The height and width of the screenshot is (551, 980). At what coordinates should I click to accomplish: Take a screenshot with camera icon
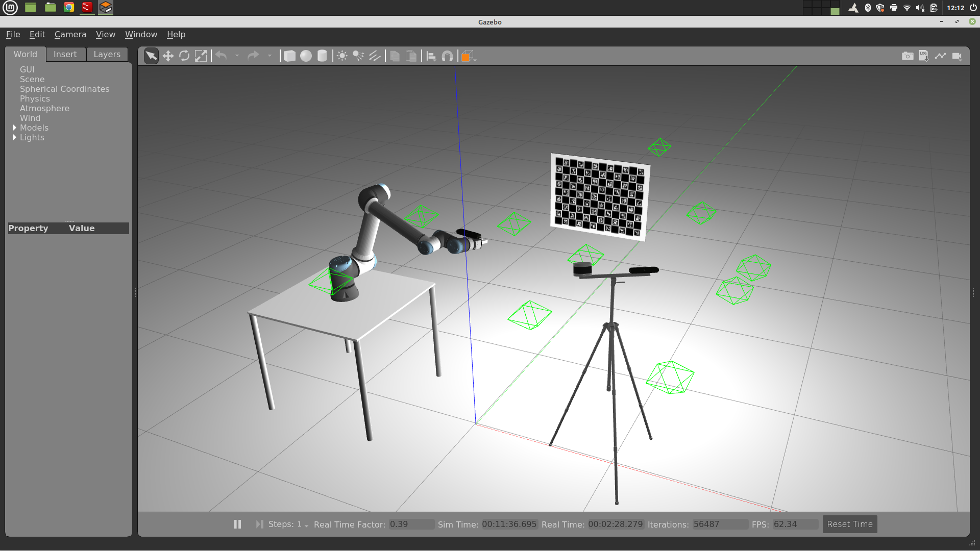tap(907, 56)
